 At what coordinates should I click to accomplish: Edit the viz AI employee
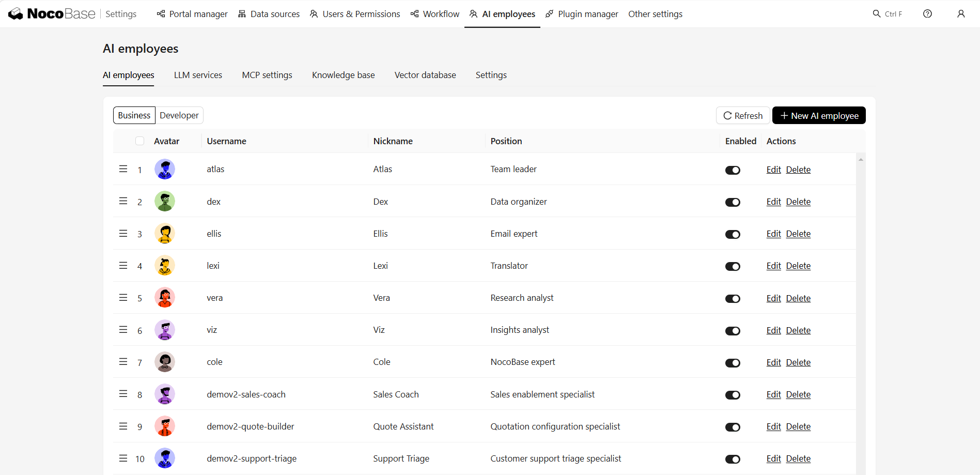[x=773, y=330]
